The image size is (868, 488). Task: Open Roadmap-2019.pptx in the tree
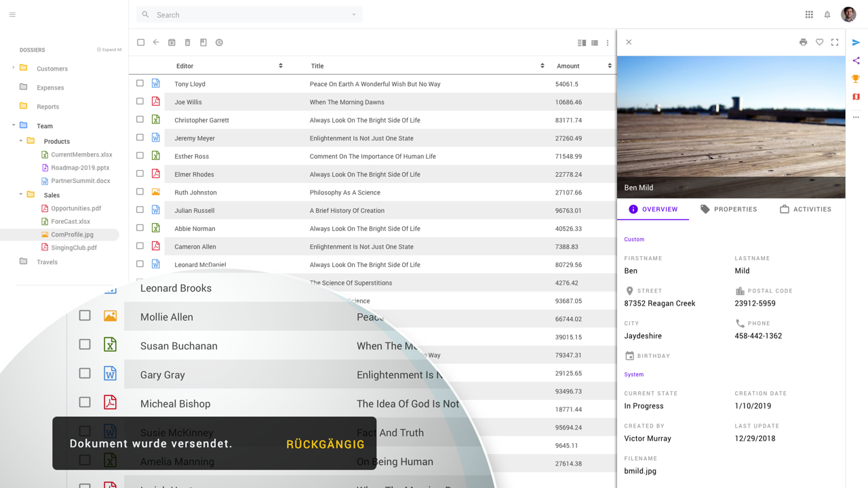point(80,167)
